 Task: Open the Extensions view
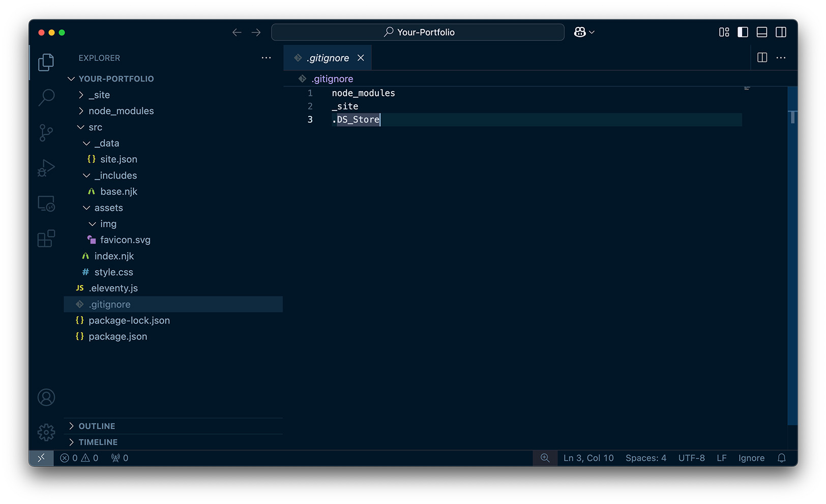(x=46, y=239)
